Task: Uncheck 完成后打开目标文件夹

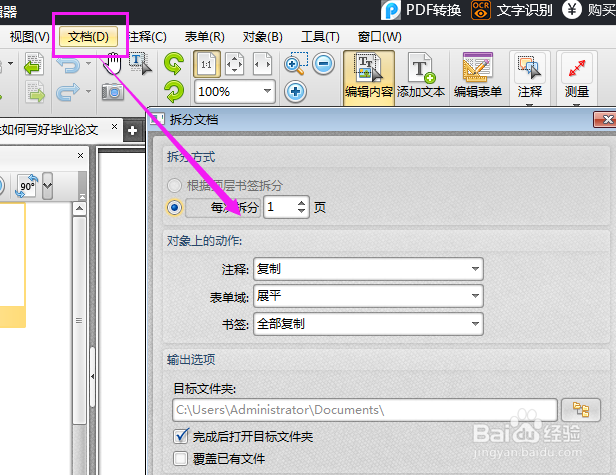Action: [181, 436]
